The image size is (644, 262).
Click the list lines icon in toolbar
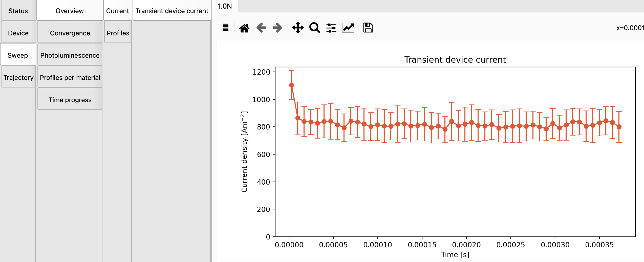(226, 28)
